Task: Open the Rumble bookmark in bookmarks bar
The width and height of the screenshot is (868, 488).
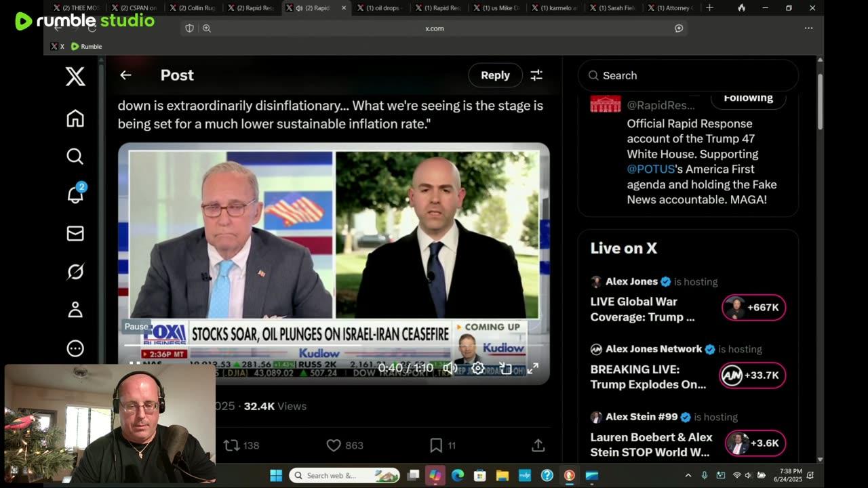Action: point(87,46)
